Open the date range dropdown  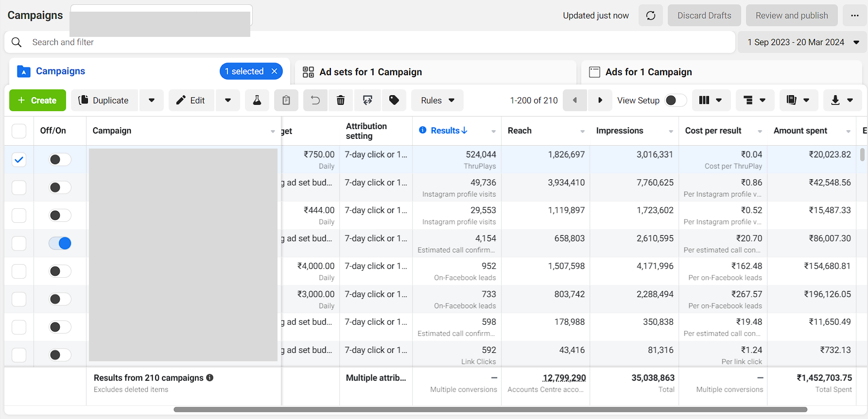point(802,42)
